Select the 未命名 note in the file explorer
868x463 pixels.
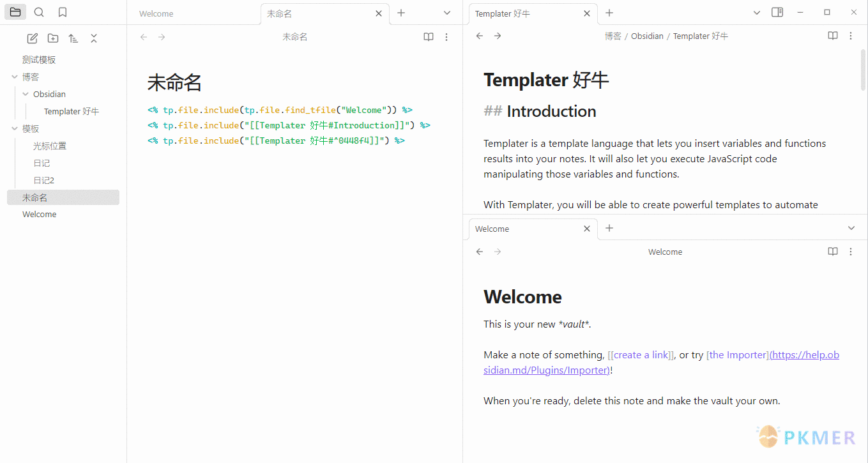point(63,197)
